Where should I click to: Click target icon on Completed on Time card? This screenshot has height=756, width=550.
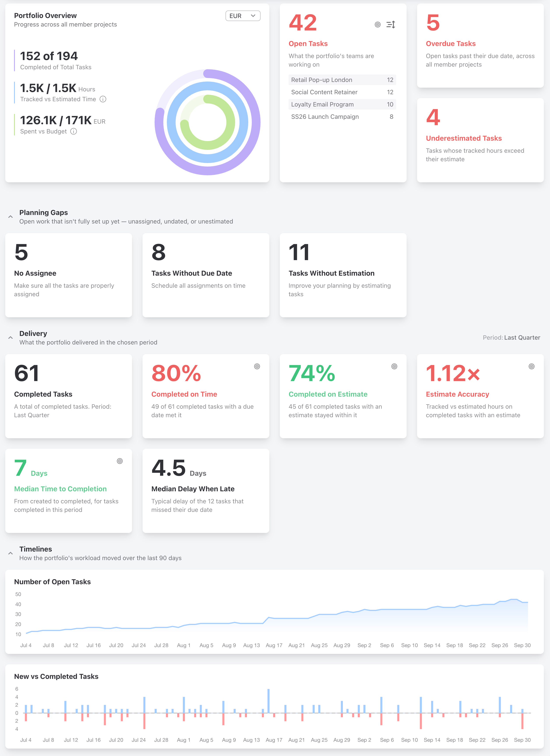point(257,366)
